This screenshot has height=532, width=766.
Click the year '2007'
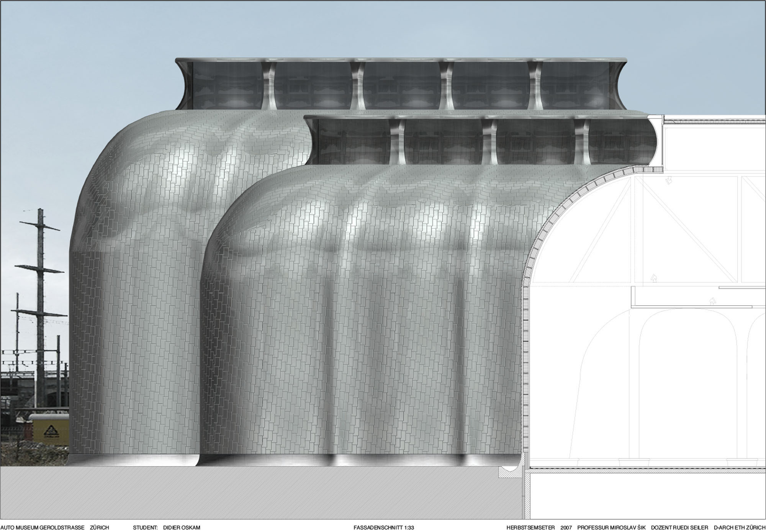coord(566,527)
